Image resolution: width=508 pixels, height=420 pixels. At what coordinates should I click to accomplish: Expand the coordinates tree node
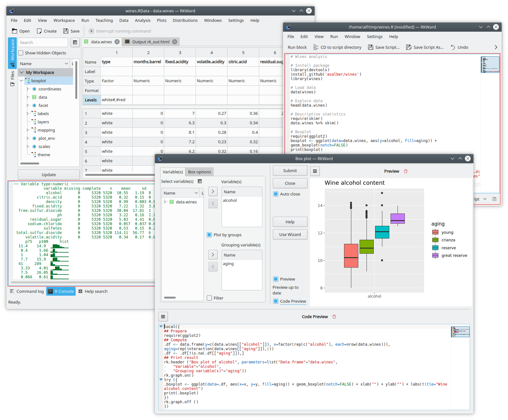click(x=28, y=89)
